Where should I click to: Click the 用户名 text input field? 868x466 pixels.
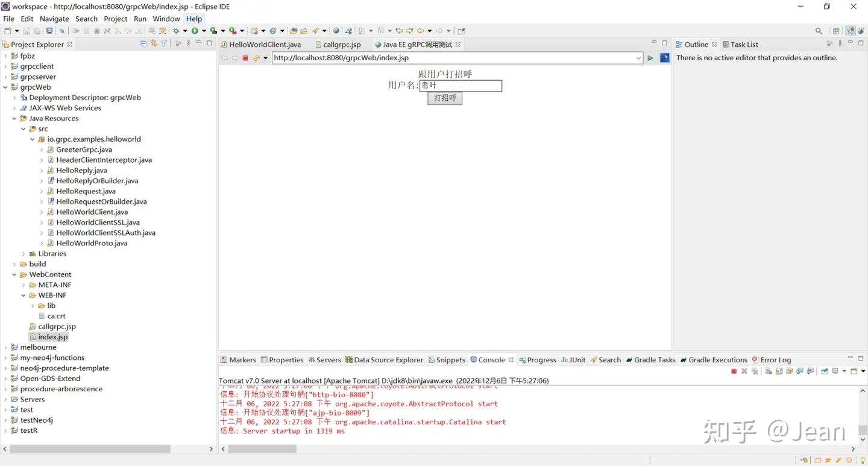coord(461,86)
